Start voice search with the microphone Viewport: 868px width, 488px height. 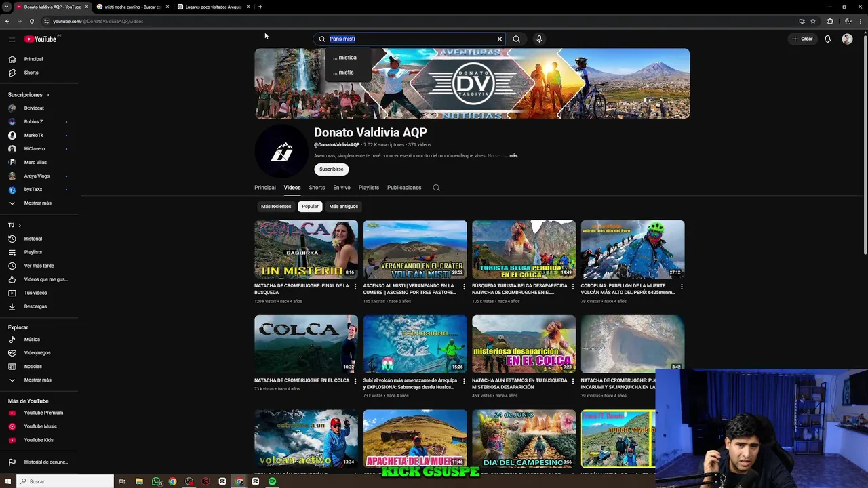point(539,39)
